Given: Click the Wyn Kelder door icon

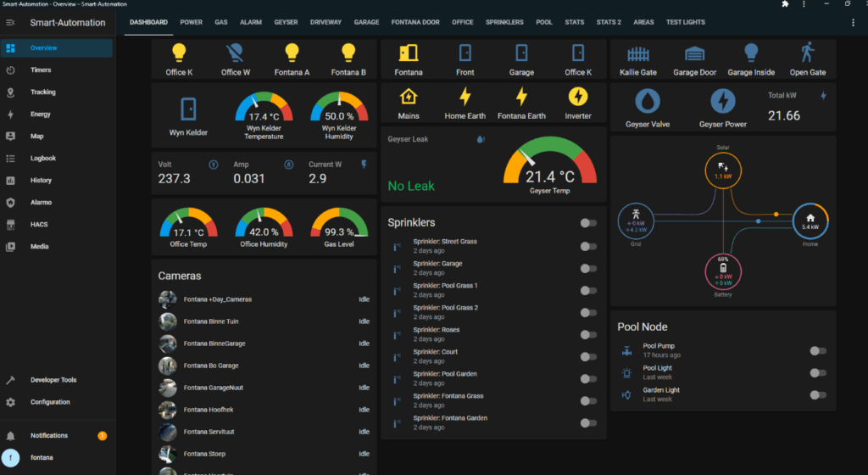Looking at the screenshot, I should [x=188, y=109].
